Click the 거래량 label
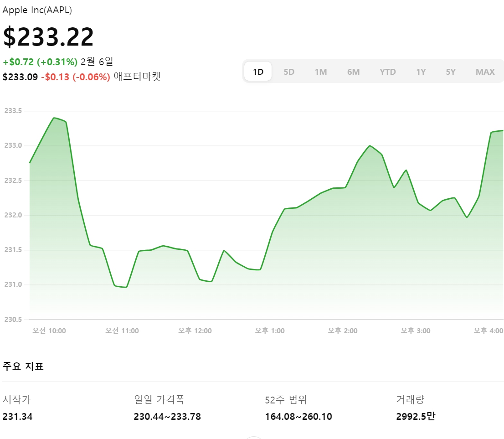Screen dimensions: 504x439 pyautogui.click(x=410, y=399)
